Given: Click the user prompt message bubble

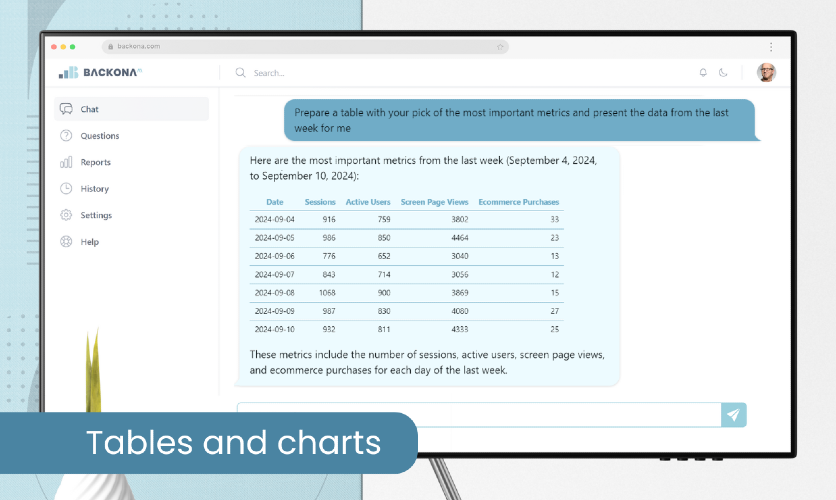Looking at the screenshot, I should click(x=520, y=120).
